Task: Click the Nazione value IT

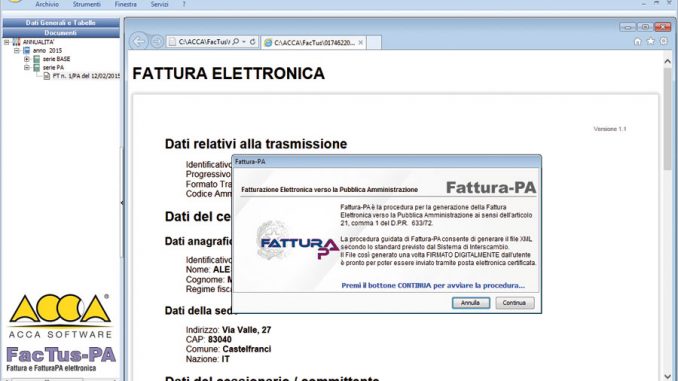Action: coord(225,359)
